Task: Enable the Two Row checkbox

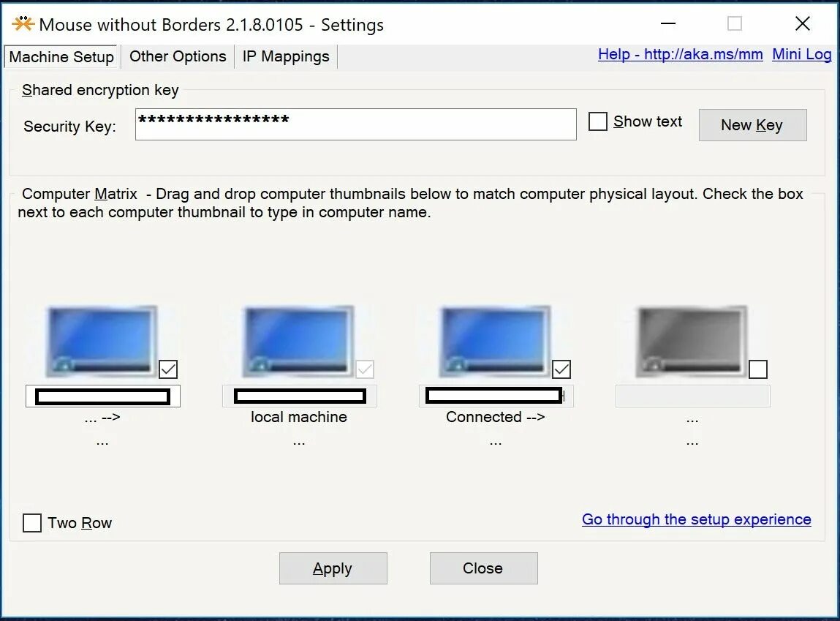Action: tap(32, 523)
